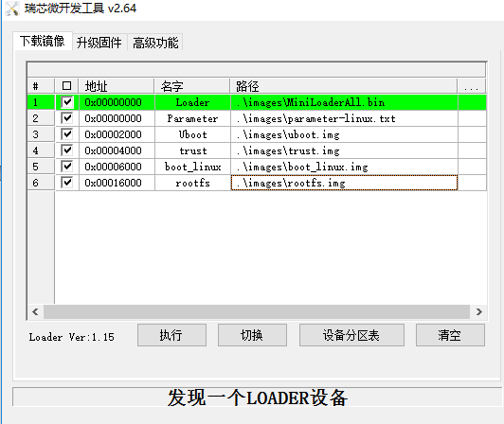Click the Loader Ver:1.15 label
Image resolution: width=504 pixels, height=424 pixels.
[71, 337]
